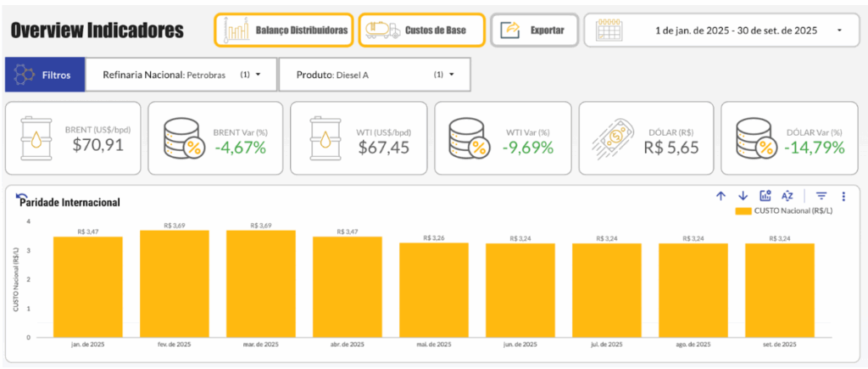Expand the Refinaria Nacional dropdown
This screenshot has height=369, width=868.
pyautogui.click(x=258, y=75)
